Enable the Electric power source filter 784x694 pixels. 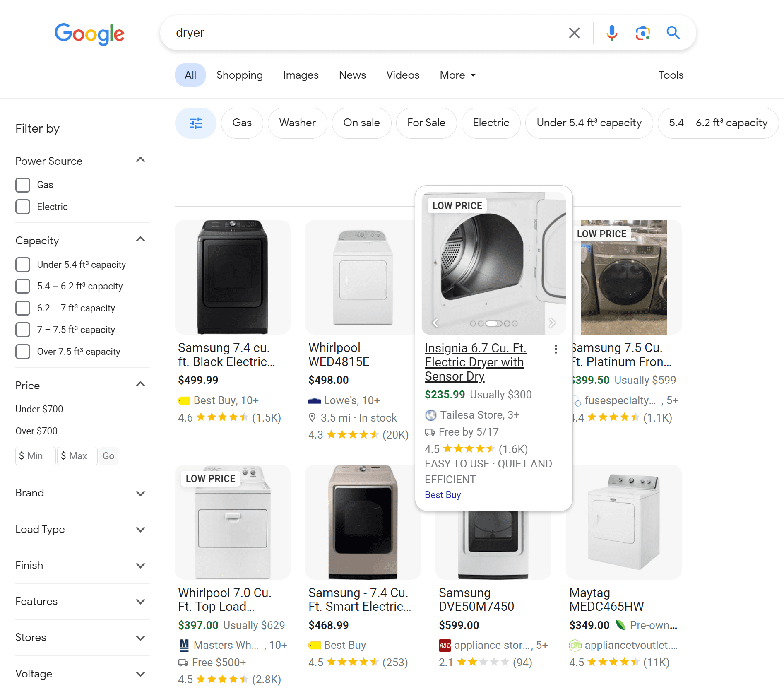click(23, 207)
